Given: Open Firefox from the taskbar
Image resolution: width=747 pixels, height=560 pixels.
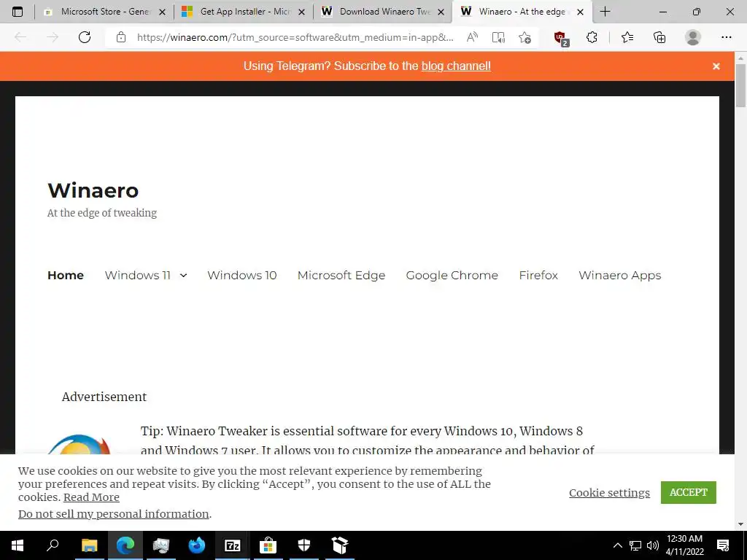Looking at the screenshot, I should [196, 545].
